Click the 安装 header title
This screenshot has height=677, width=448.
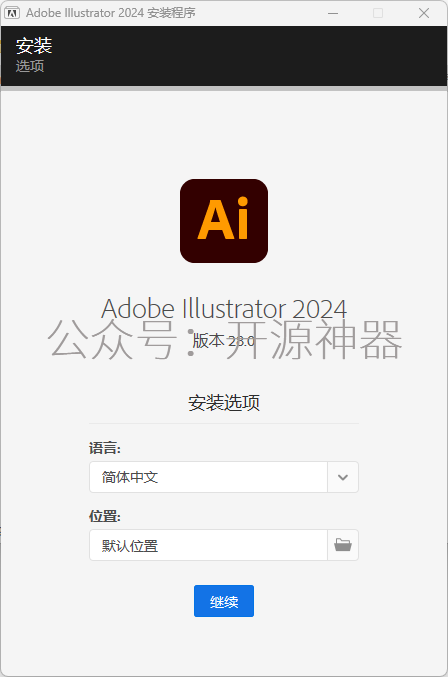coord(34,46)
